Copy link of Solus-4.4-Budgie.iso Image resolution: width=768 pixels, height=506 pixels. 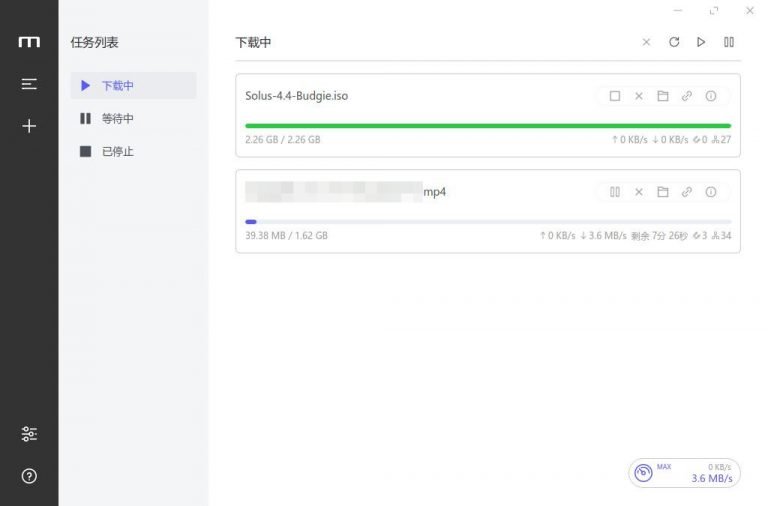687,96
